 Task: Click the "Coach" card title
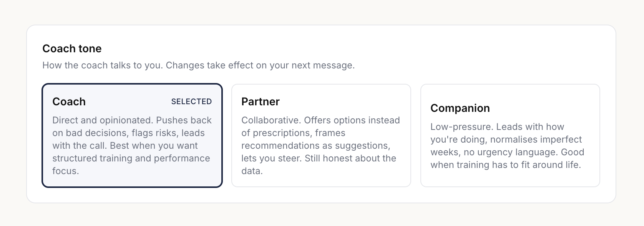pos(69,101)
